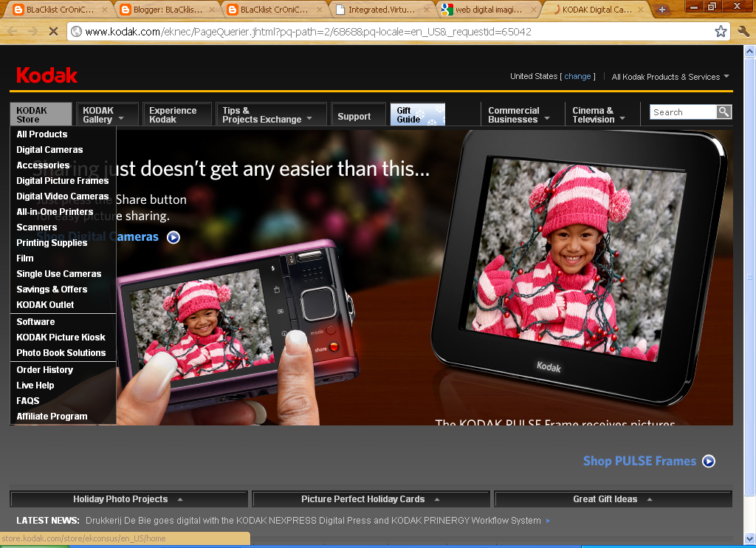Expand Cinema & Television dropdown
This screenshot has height=548, width=756.
(x=602, y=114)
